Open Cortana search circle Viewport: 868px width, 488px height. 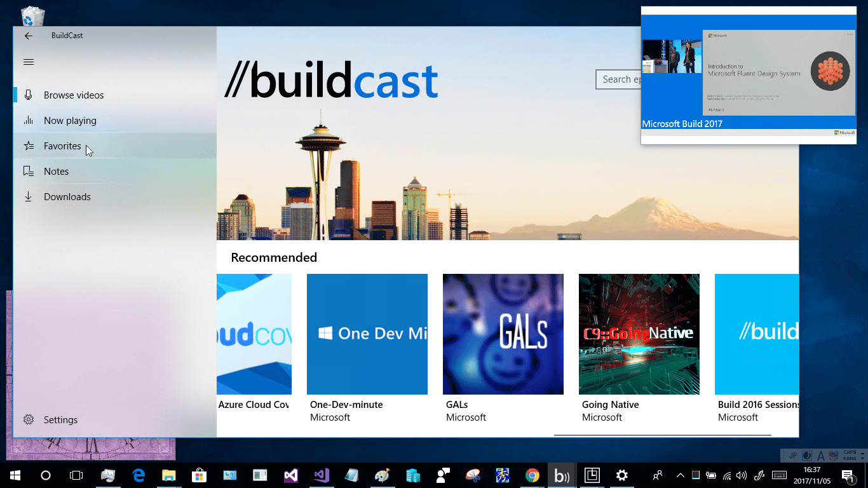point(46,475)
